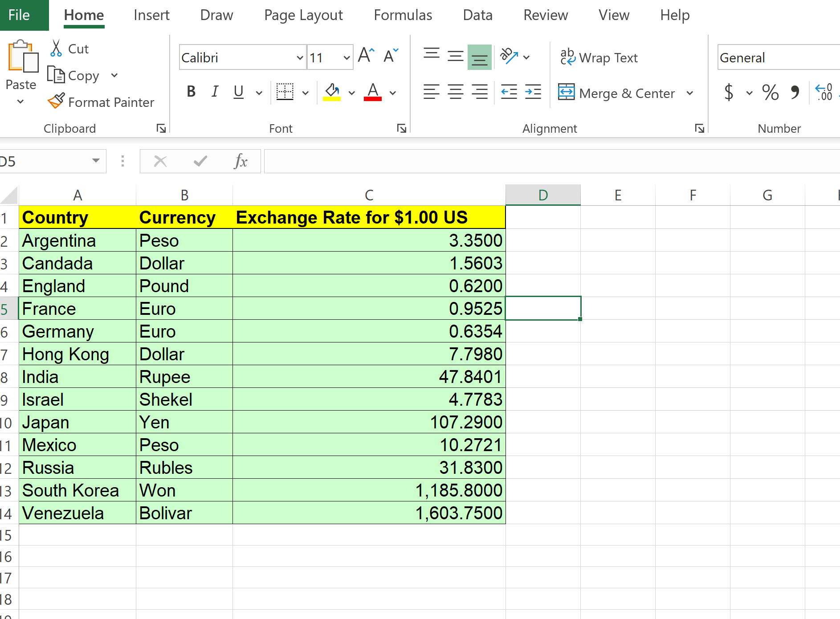840x619 pixels.
Task: Open the font size dropdown
Action: pyautogui.click(x=347, y=57)
